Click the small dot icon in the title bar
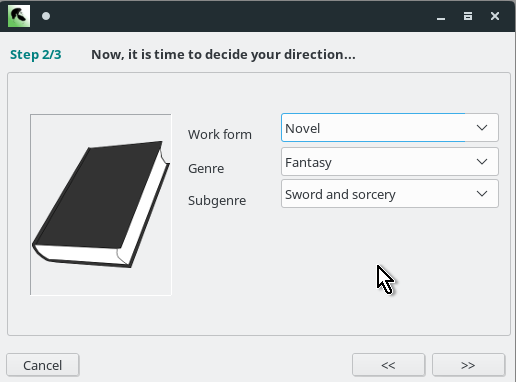This screenshot has height=382, width=516. click(46, 16)
